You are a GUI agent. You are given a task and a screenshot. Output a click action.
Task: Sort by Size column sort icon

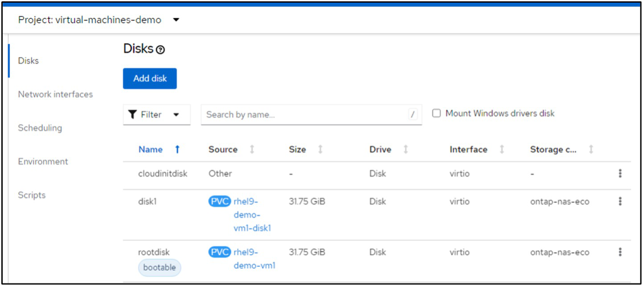coord(320,149)
